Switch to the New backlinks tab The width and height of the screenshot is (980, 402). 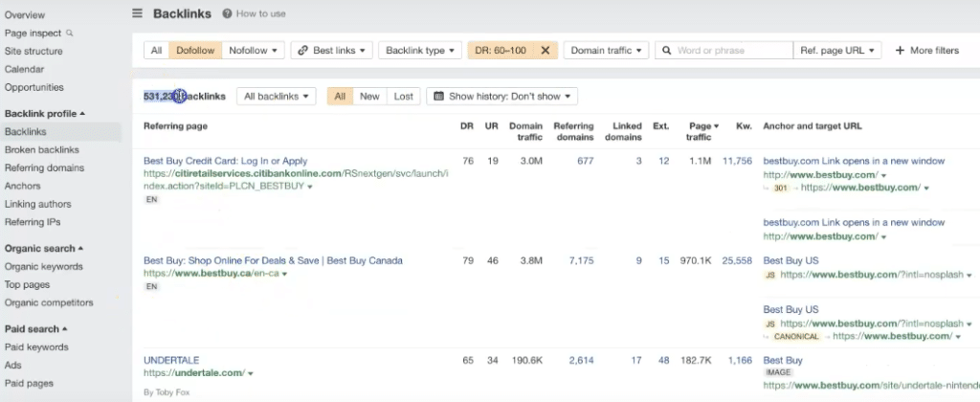[x=369, y=97]
